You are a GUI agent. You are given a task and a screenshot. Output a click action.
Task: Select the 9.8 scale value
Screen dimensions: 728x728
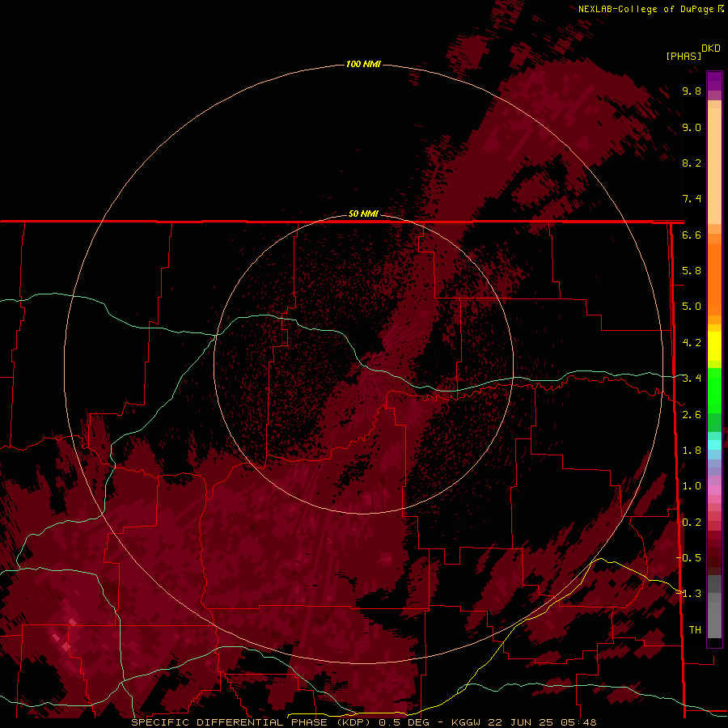tap(692, 91)
